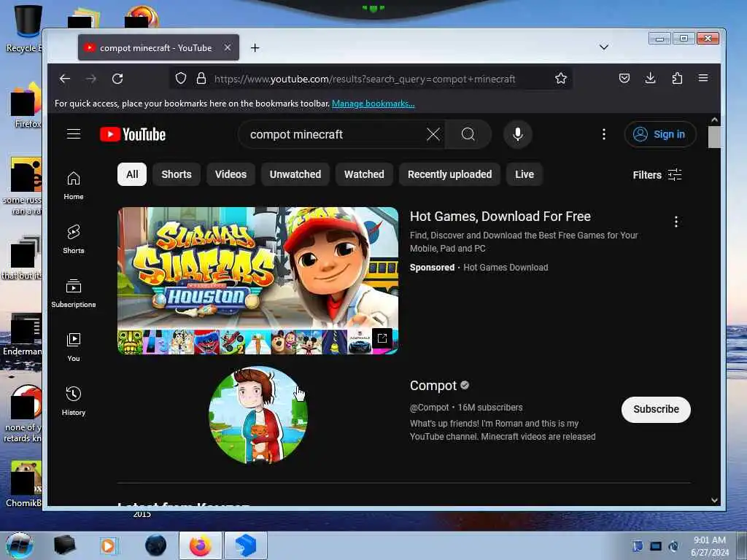Open the Compot channel avatar
747x560 pixels.
pyautogui.click(x=258, y=415)
